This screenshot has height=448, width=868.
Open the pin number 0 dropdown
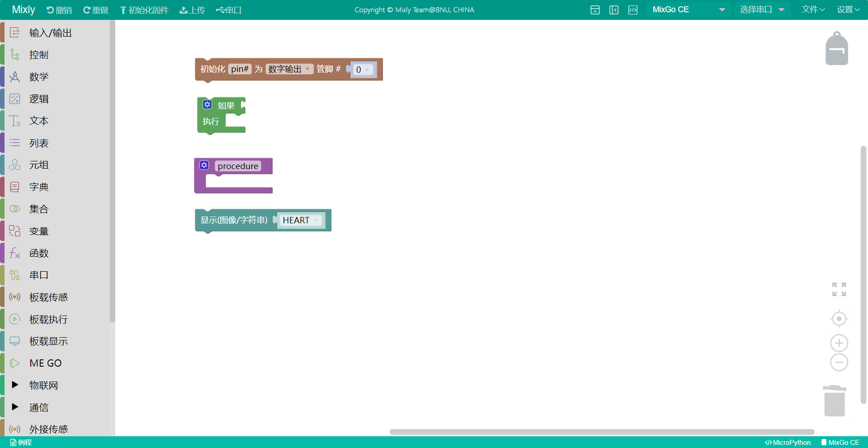(363, 70)
